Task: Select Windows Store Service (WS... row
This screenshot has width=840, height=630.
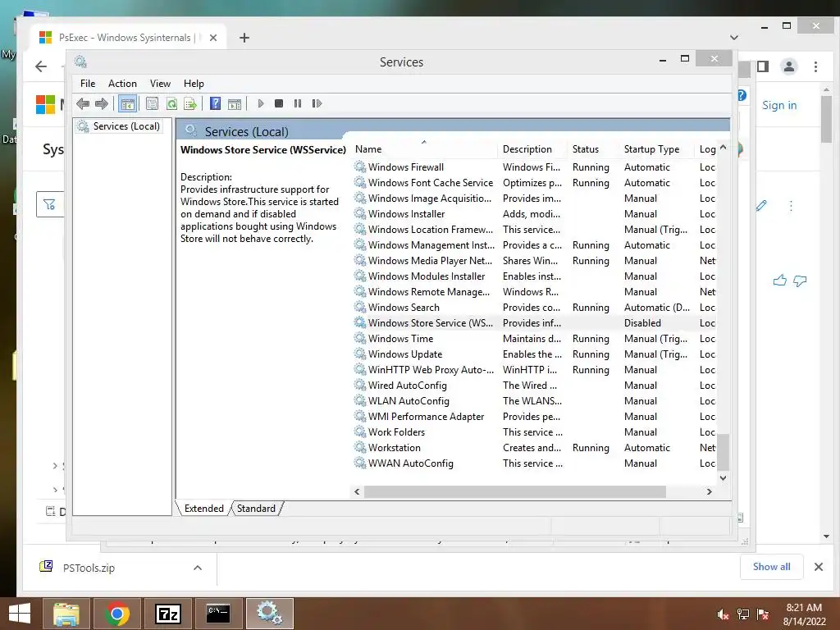Action: tap(534, 323)
